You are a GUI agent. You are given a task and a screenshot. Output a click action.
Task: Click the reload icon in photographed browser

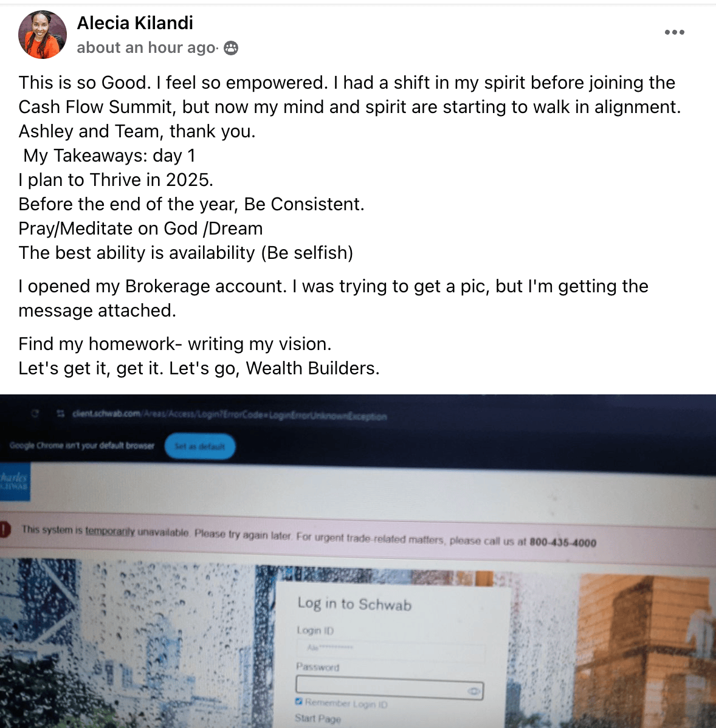coord(35,413)
